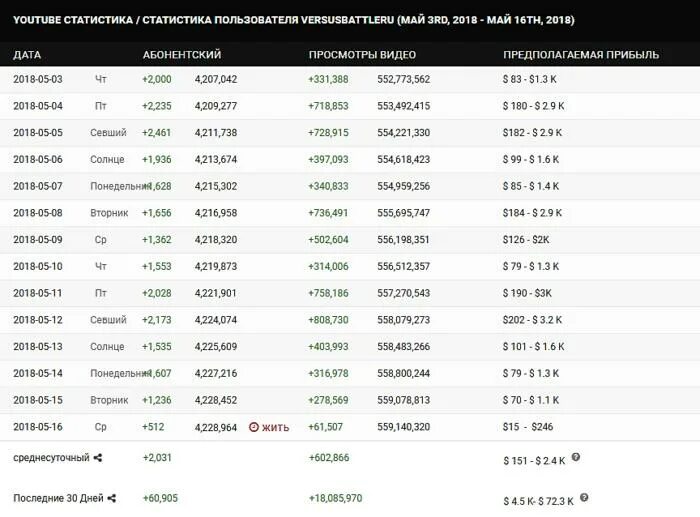Select date cell 2018-05-12
The height and width of the screenshot is (517, 700).
coord(38,320)
